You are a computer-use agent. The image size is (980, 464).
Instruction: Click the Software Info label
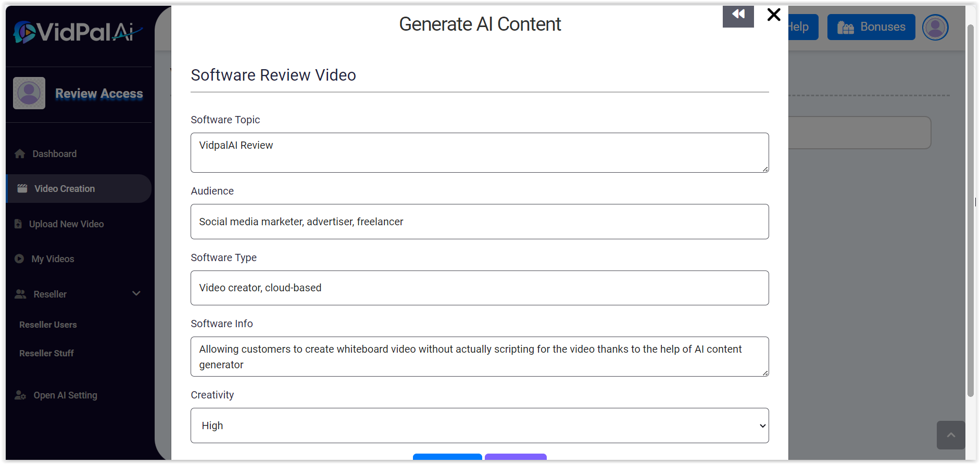click(x=221, y=324)
